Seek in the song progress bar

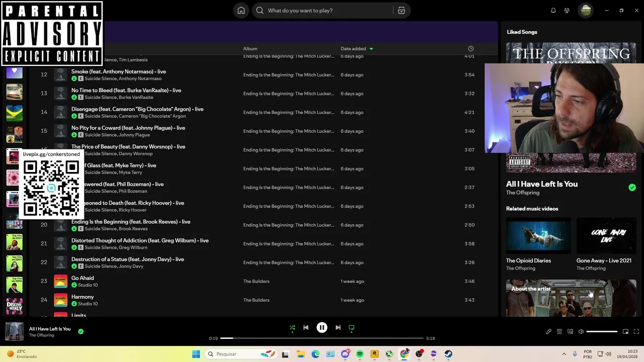pyautogui.click(x=322, y=338)
